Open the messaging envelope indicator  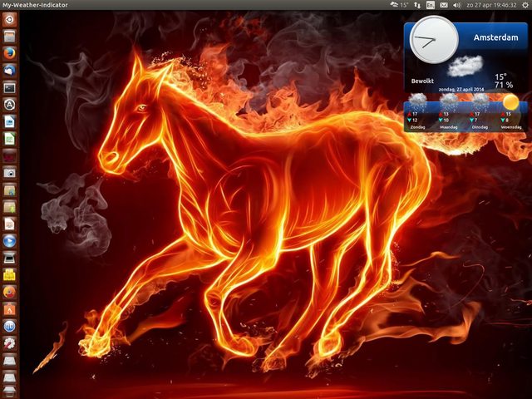pos(443,5)
